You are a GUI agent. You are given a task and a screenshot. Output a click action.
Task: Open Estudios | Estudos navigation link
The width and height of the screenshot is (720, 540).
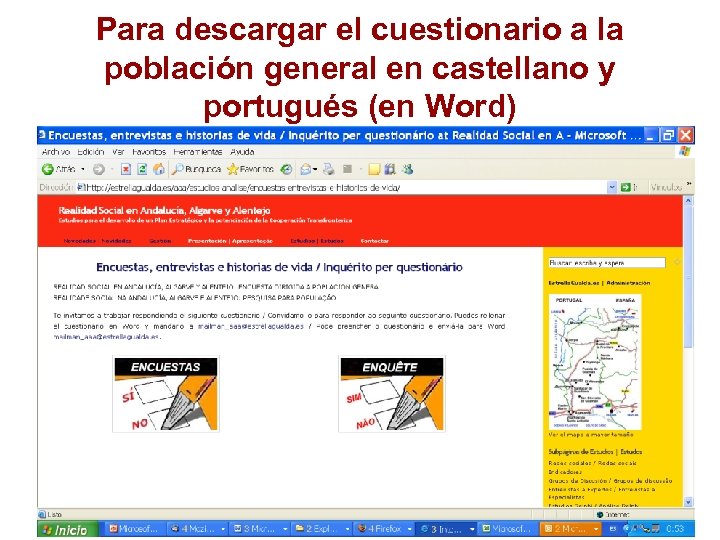click(x=317, y=241)
